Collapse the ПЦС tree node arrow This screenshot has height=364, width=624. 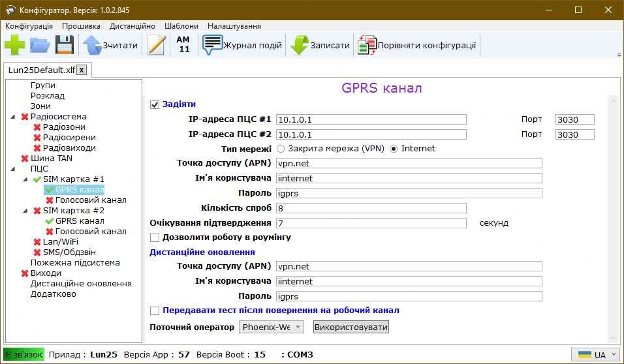[x=13, y=169]
